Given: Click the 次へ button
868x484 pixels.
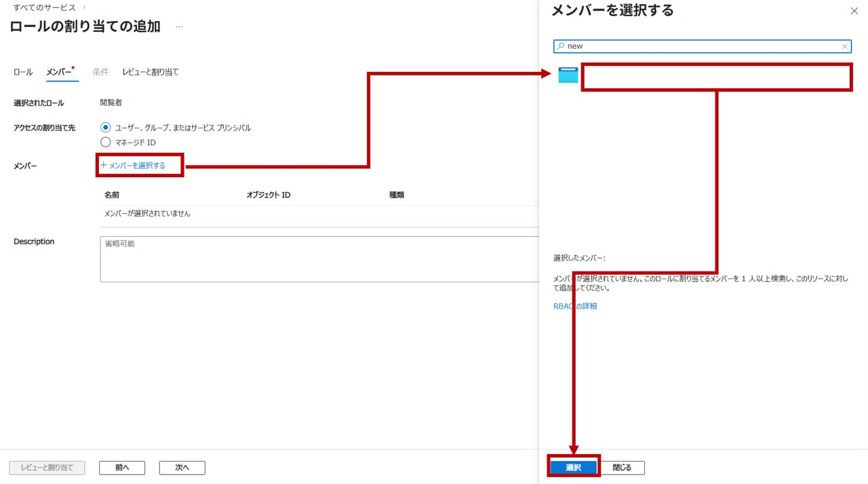Looking at the screenshot, I should pyautogui.click(x=182, y=468).
